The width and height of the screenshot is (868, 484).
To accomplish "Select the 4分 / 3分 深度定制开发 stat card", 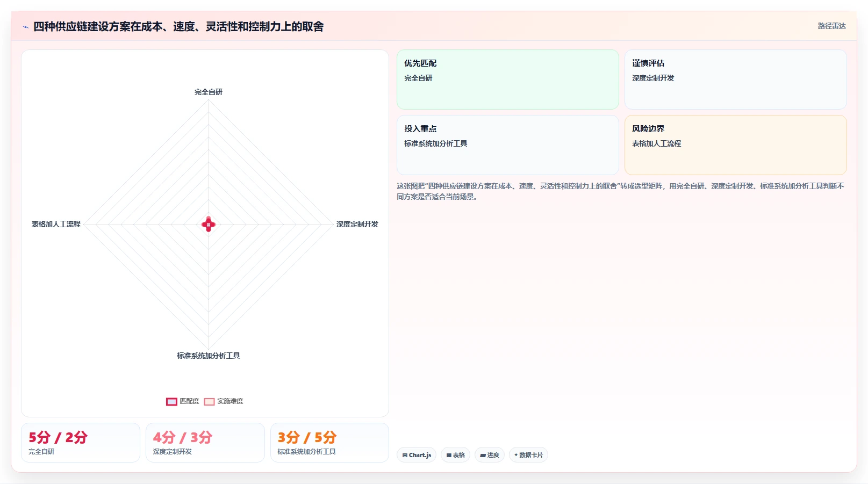I will click(x=205, y=443).
